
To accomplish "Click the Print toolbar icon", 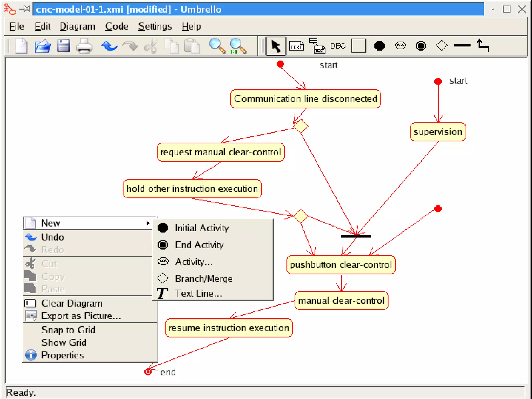I will pos(84,46).
